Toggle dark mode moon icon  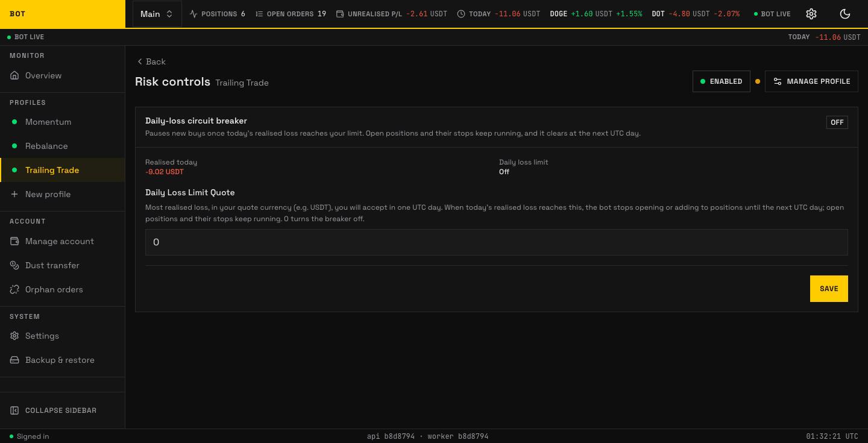[x=845, y=14]
